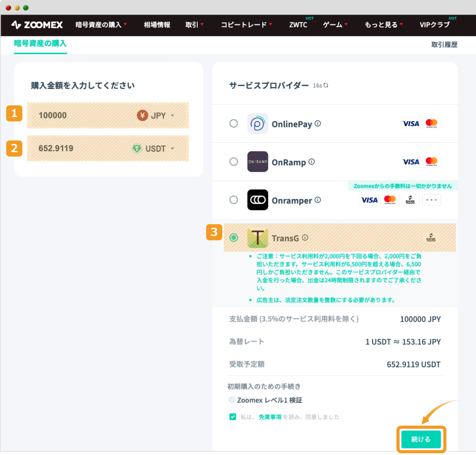476x455 pixels.
Task: Click the TransG provider logo
Action: [257, 238]
